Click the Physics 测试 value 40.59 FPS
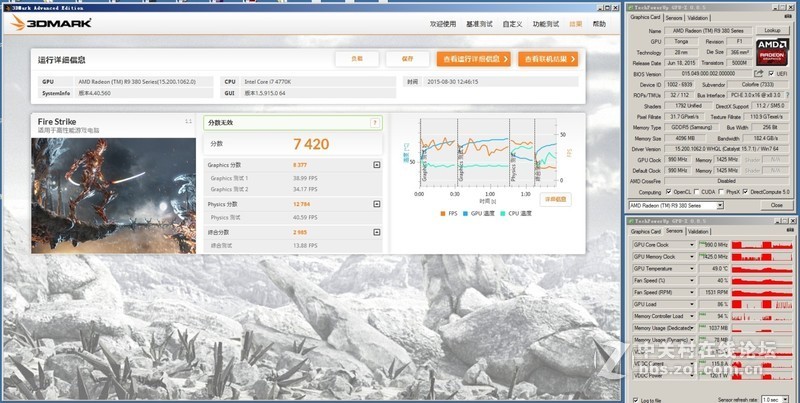The width and height of the screenshot is (800, 403). click(x=305, y=217)
